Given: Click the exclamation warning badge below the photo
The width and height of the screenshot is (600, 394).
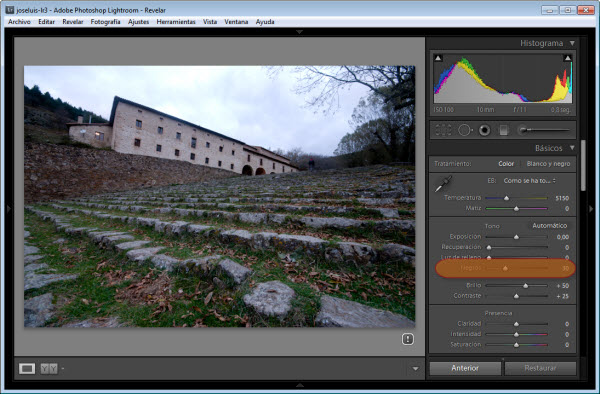Looking at the screenshot, I should coord(408,339).
